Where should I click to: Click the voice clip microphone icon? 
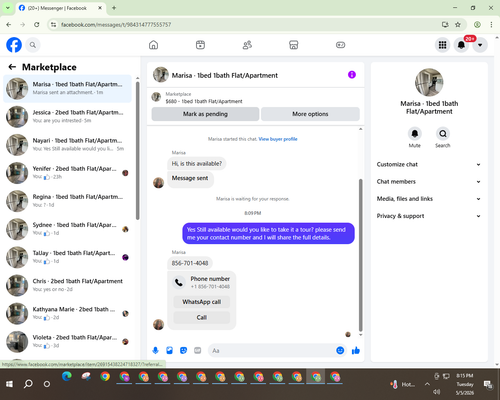pos(155,350)
